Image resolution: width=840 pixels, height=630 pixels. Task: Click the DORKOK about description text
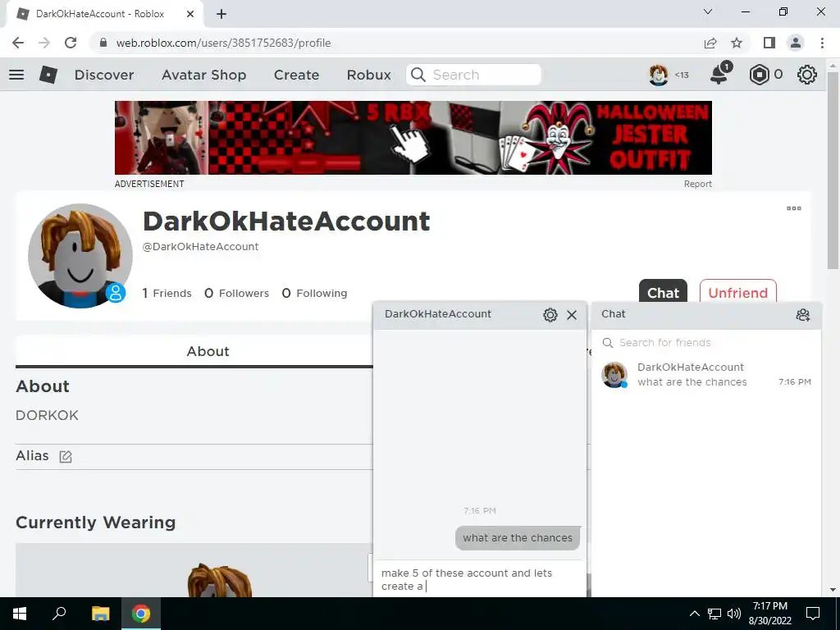[47, 416]
